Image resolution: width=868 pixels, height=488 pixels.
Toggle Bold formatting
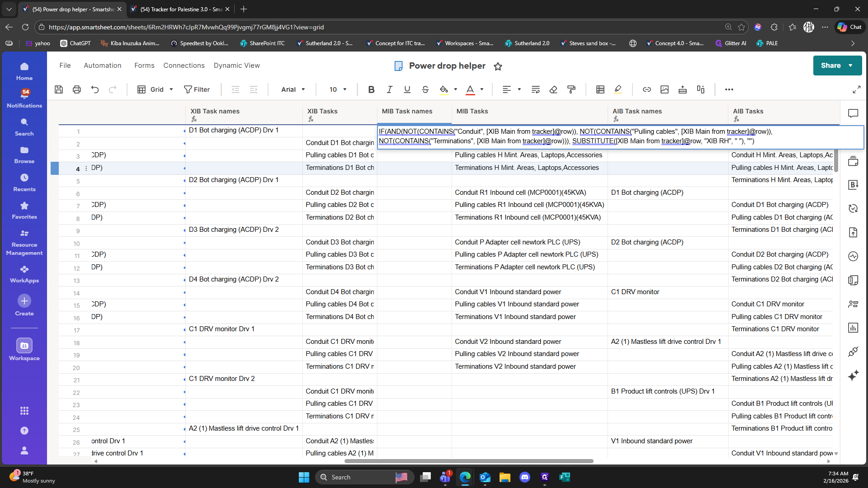(371, 89)
